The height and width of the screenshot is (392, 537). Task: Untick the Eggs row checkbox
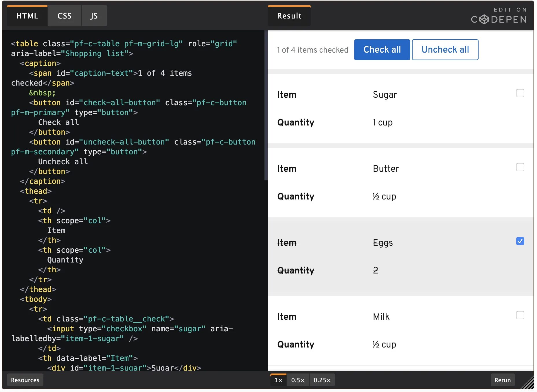pyautogui.click(x=520, y=241)
